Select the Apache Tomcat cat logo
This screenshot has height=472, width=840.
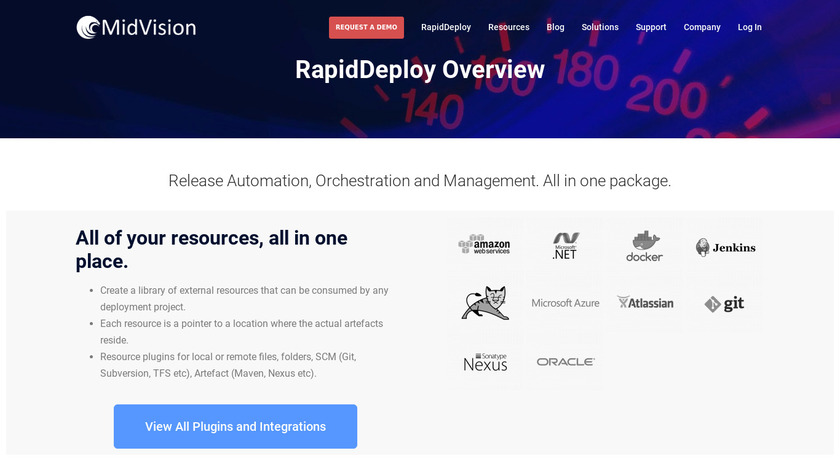click(485, 303)
